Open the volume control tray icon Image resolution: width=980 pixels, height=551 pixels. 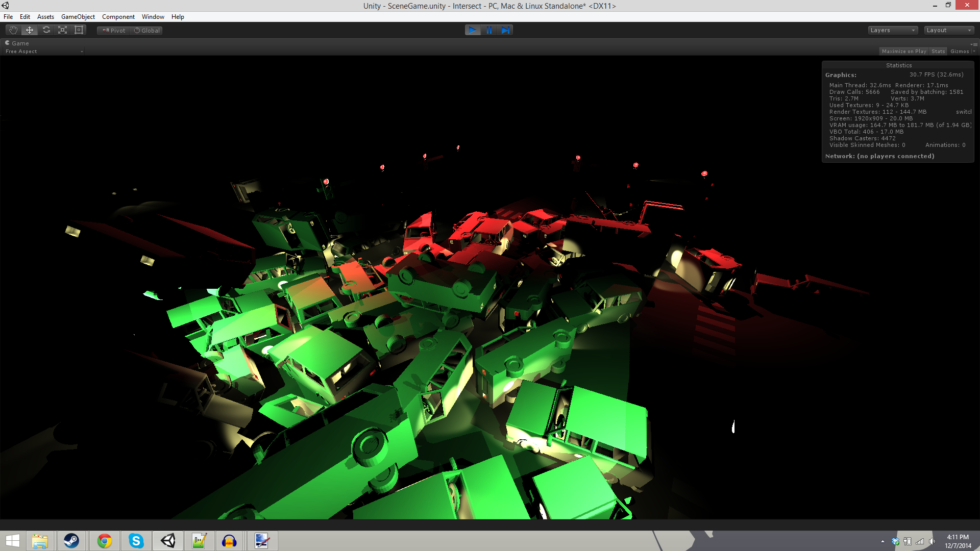click(932, 541)
